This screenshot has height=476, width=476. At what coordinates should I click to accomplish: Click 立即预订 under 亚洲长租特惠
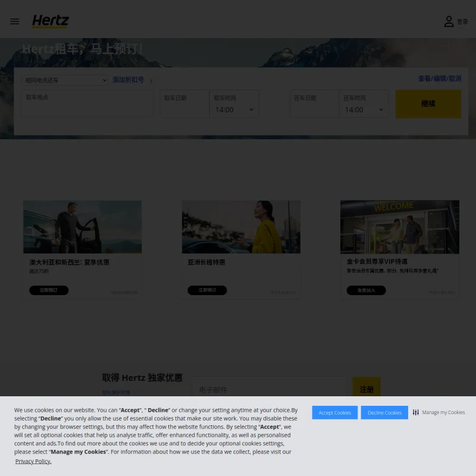(x=207, y=290)
